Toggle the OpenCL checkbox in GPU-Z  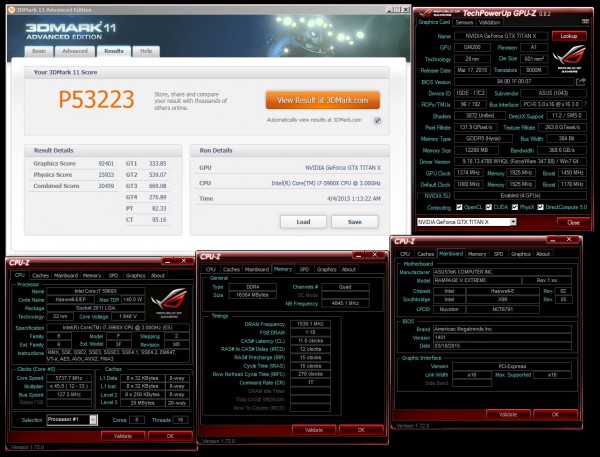459,207
